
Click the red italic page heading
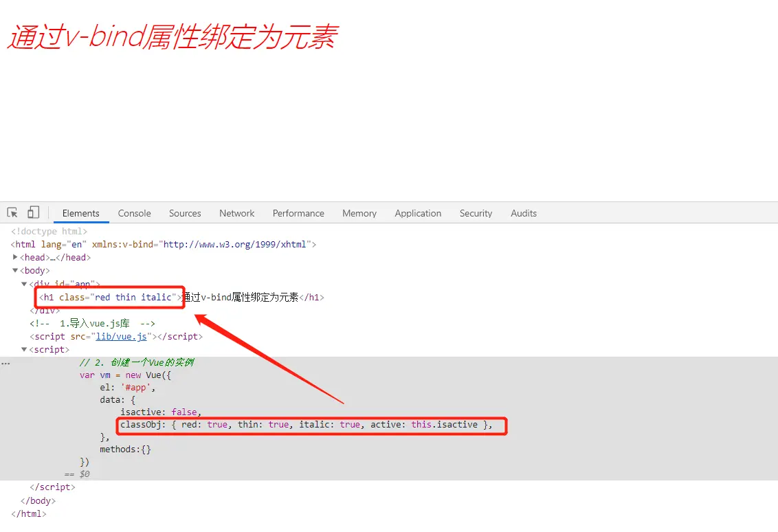173,37
